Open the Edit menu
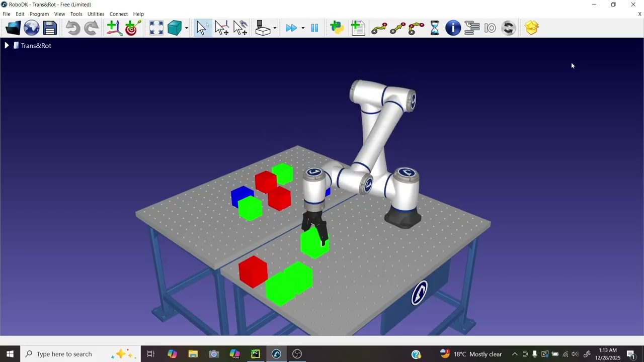 [20, 14]
